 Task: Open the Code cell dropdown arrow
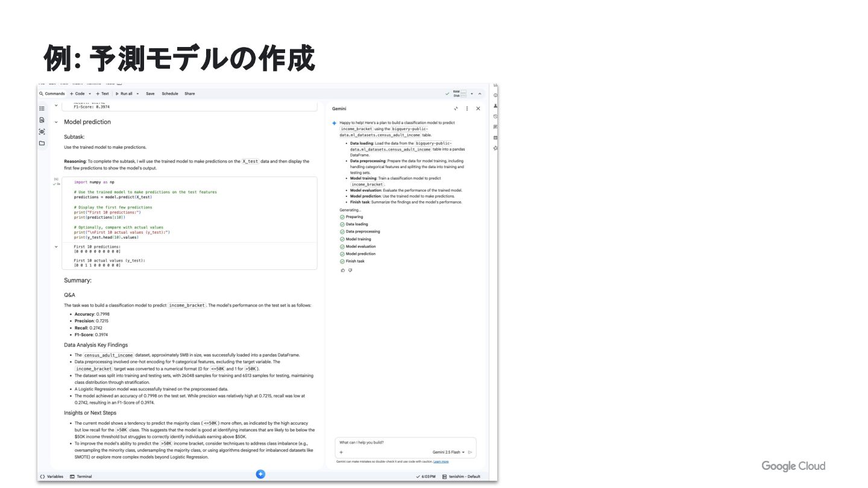[x=90, y=93]
